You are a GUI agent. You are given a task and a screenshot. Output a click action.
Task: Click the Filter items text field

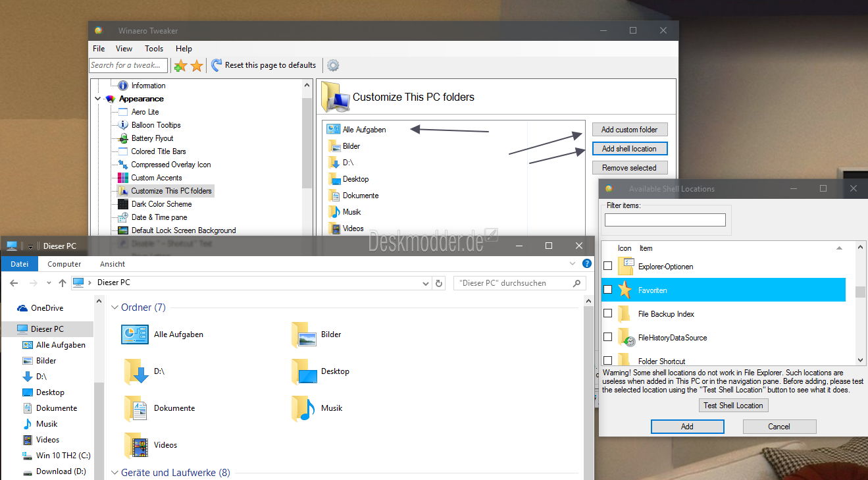[665, 220]
